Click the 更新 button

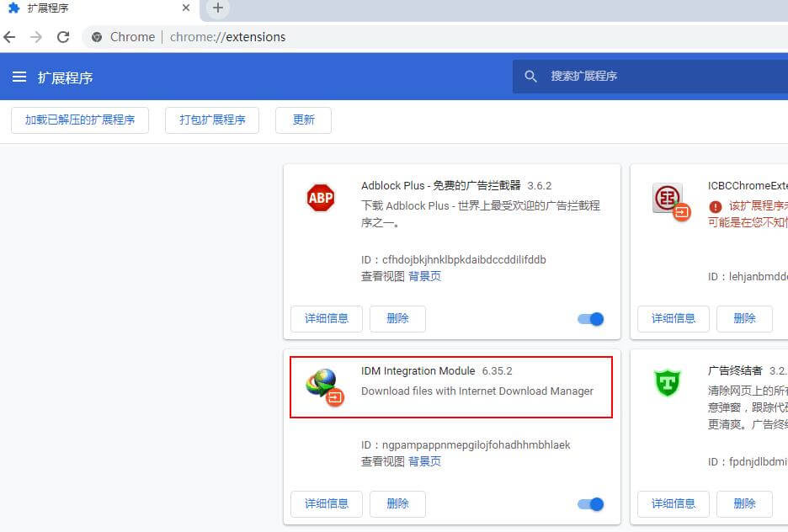coord(303,120)
